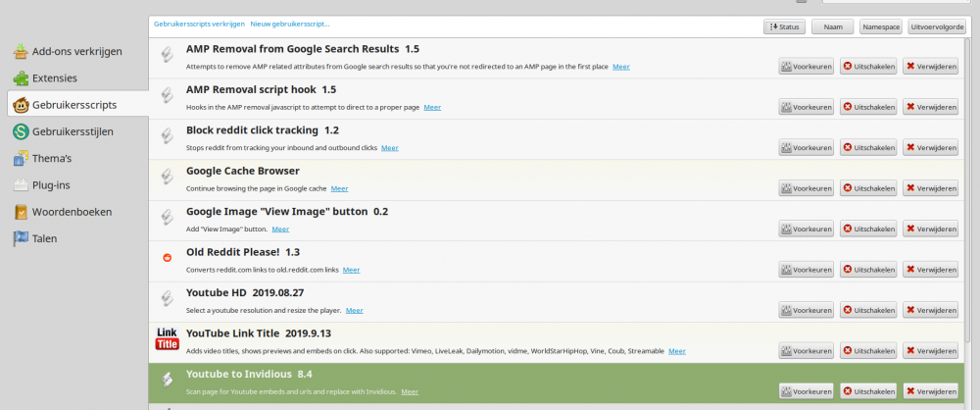Click Meer link for Youtube HD

pos(355,310)
